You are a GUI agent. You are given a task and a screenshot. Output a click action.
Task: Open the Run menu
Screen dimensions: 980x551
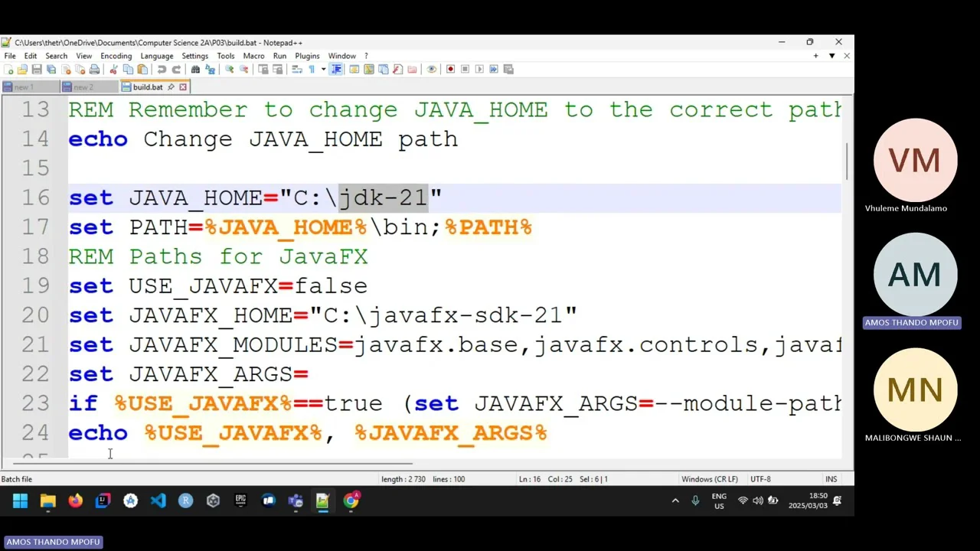pos(279,56)
